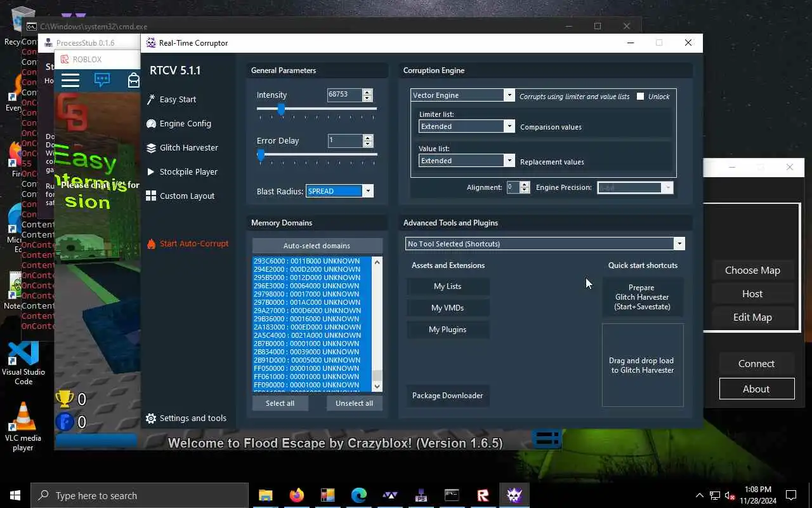Open Glitch Harvester section

(188, 148)
